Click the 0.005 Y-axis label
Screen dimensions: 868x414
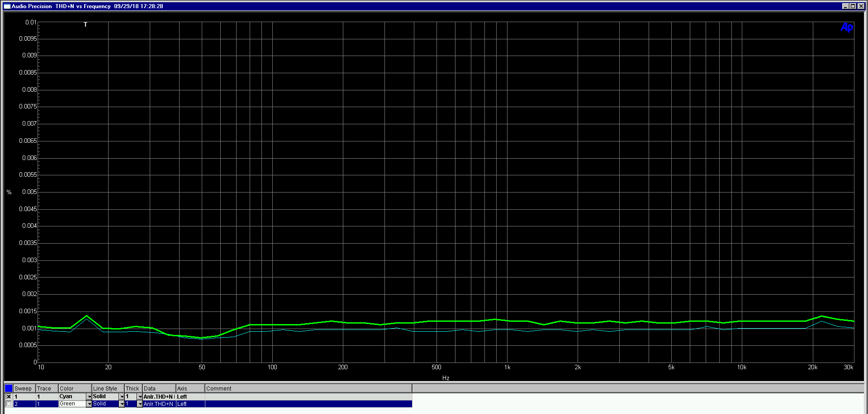tap(29, 192)
